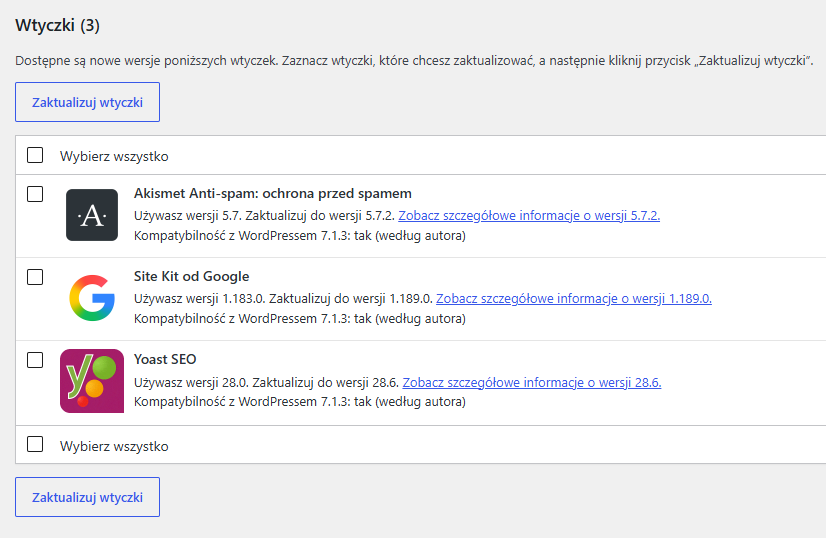Click Akismet's compatibility line text
826x538 pixels.
point(300,236)
